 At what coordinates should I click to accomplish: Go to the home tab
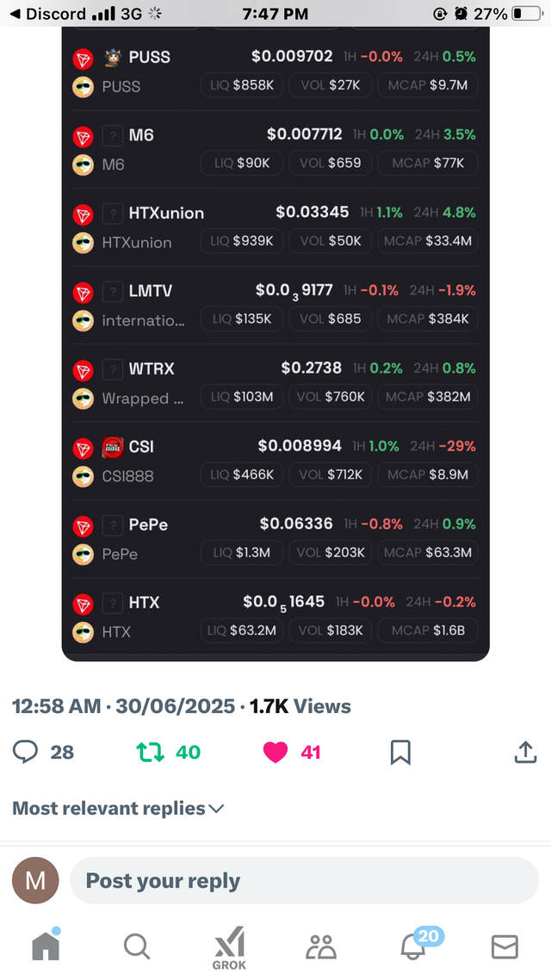(x=46, y=945)
